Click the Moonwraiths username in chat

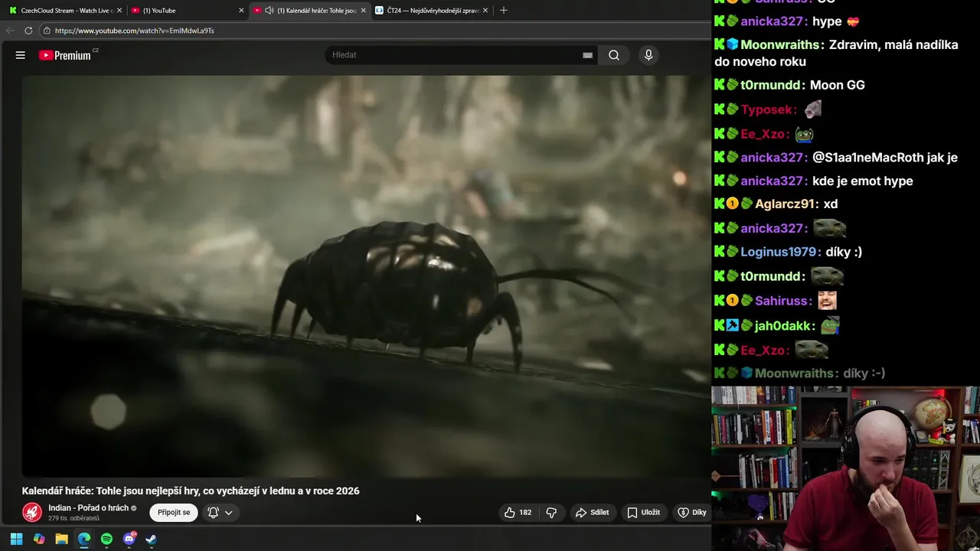click(x=780, y=45)
